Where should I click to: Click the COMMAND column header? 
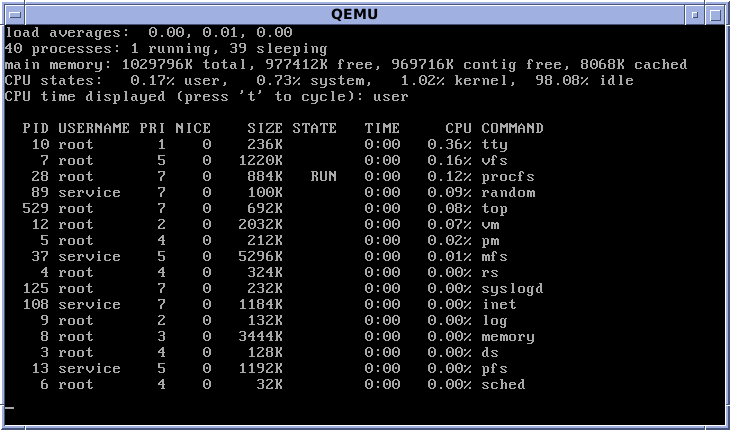click(512, 128)
